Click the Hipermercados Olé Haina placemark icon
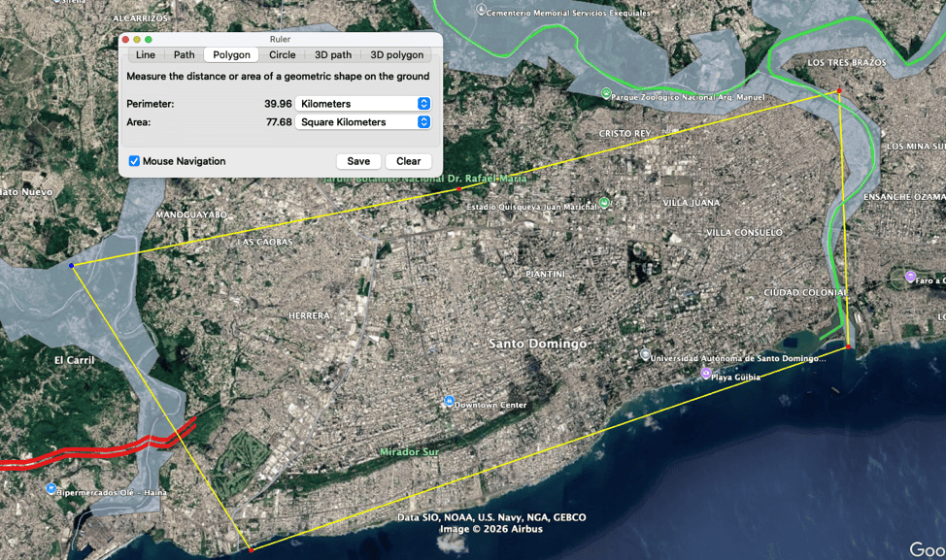946x560 pixels. [x=51, y=488]
